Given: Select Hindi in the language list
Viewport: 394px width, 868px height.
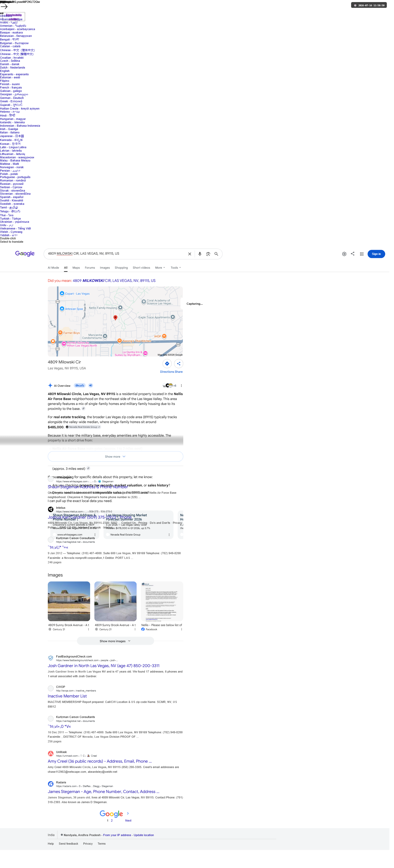Looking at the screenshot, I should tap(8, 117).
